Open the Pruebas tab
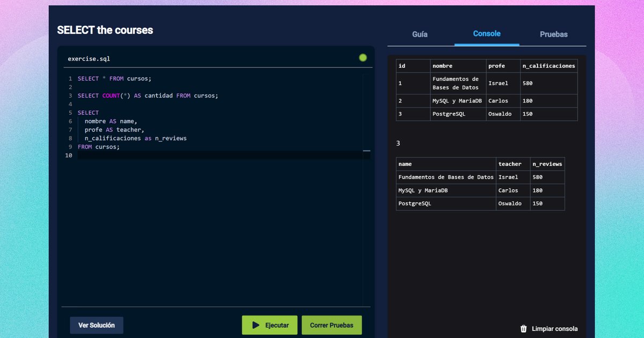This screenshot has height=338, width=644. pos(553,34)
